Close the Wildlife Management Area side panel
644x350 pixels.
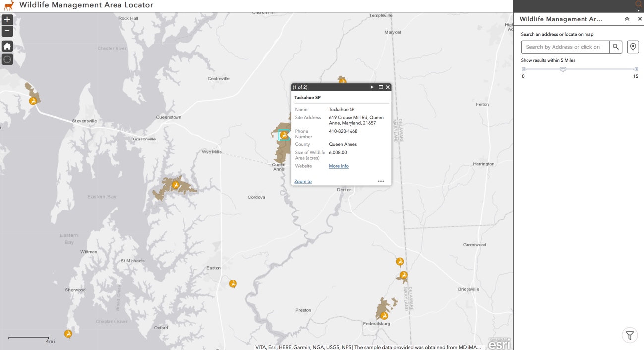point(640,19)
